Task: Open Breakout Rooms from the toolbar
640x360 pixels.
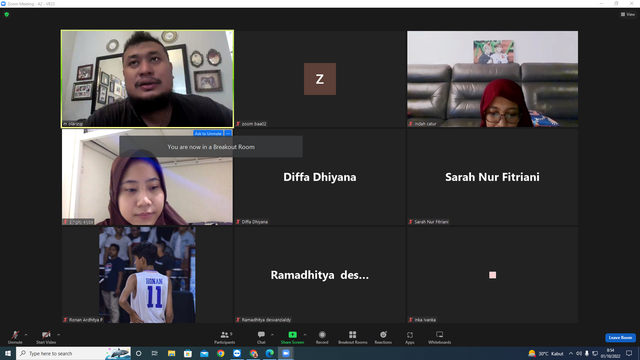Action: pos(353,337)
